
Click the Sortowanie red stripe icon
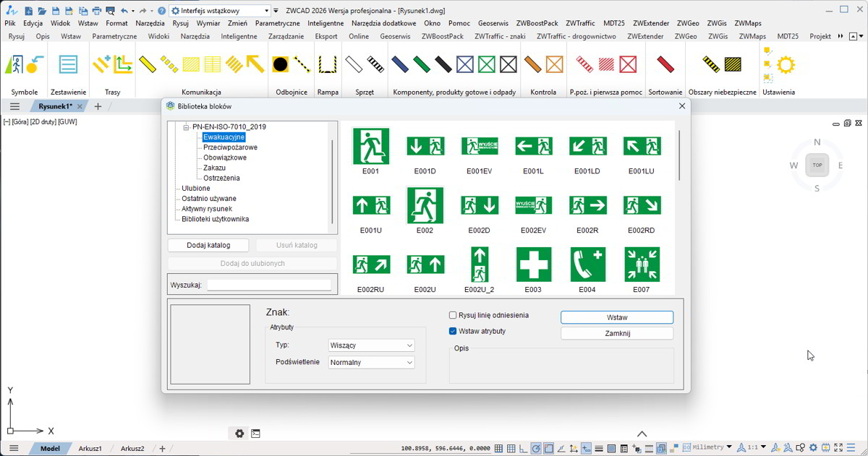[665, 65]
